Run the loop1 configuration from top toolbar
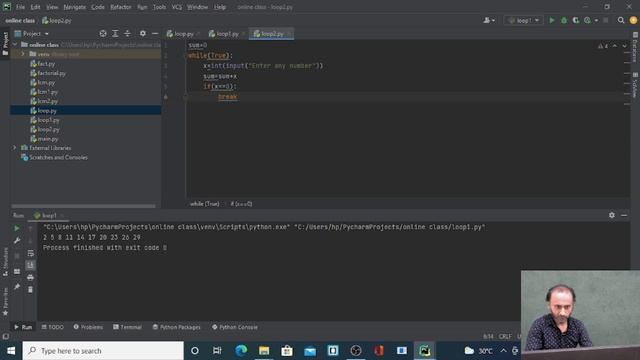Image resolution: width=640 pixels, height=360 pixels. (552, 20)
